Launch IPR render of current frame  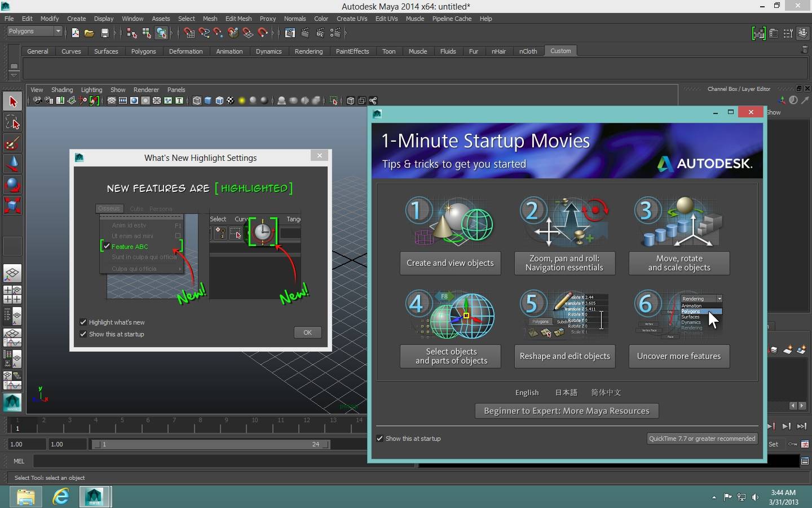click(320, 33)
